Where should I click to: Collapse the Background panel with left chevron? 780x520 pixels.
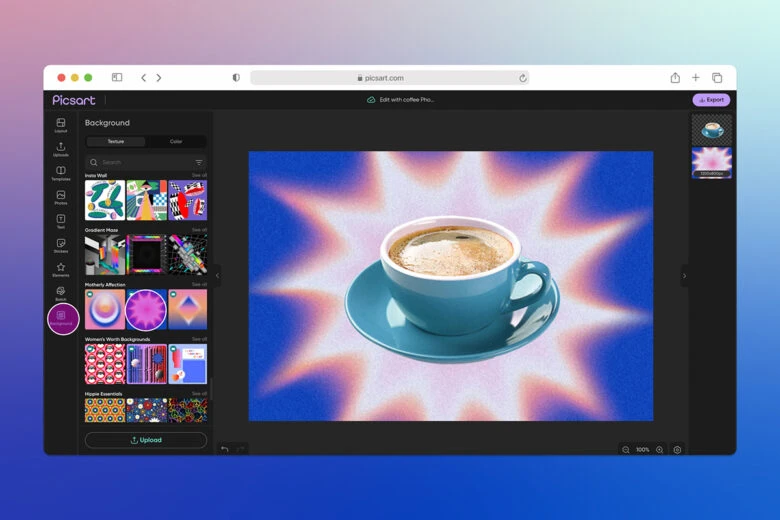(x=217, y=276)
